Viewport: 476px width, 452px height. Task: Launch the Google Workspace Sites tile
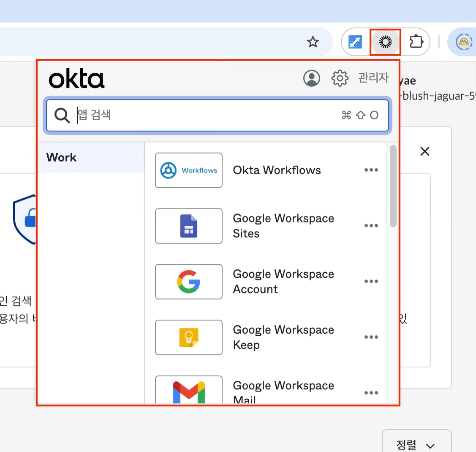coord(188,226)
